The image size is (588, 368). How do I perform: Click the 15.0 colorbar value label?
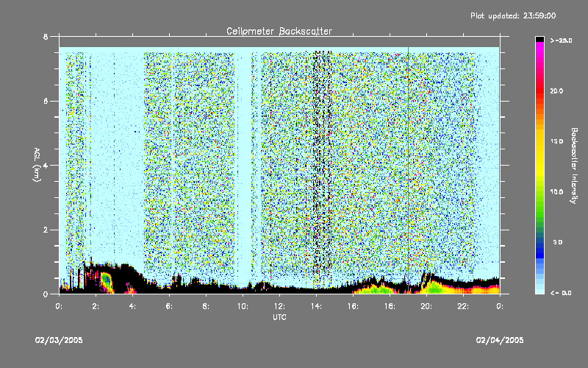pyautogui.click(x=556, y=141)
